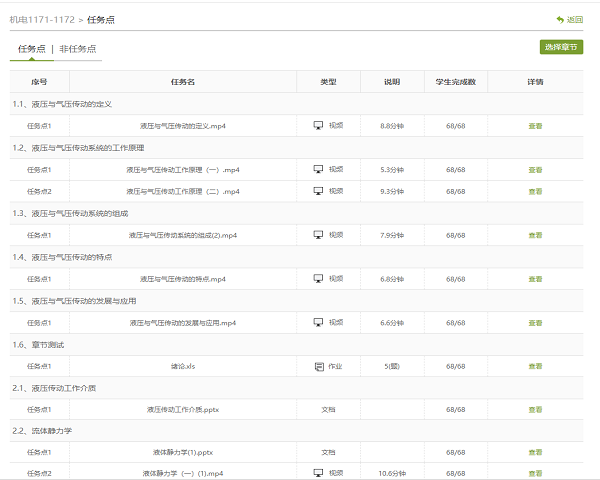Click 查看 for 流体静力学(1).pptx

[x=535, y=453]
